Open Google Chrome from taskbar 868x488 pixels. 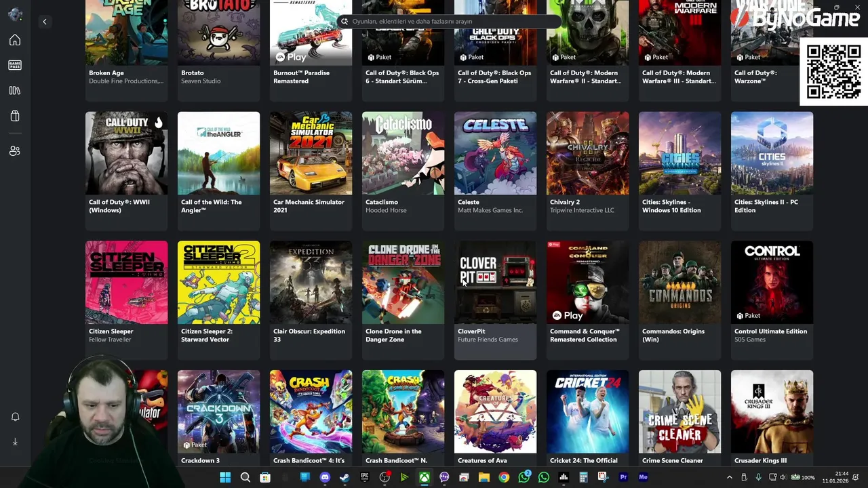[x=504, y=477]
